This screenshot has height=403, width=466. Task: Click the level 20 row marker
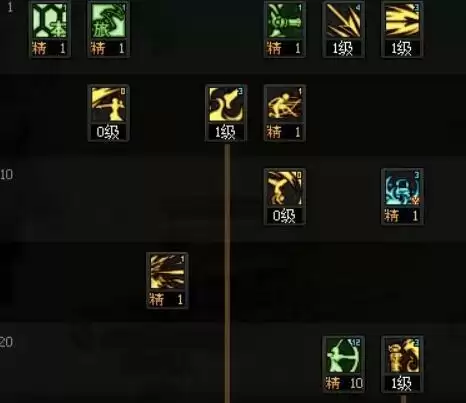click(x=6, y=342)
